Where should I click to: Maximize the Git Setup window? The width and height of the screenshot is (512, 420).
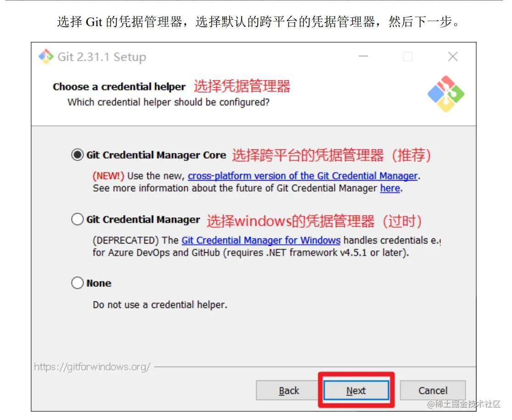pyautogui.click(x=407, y=57)
